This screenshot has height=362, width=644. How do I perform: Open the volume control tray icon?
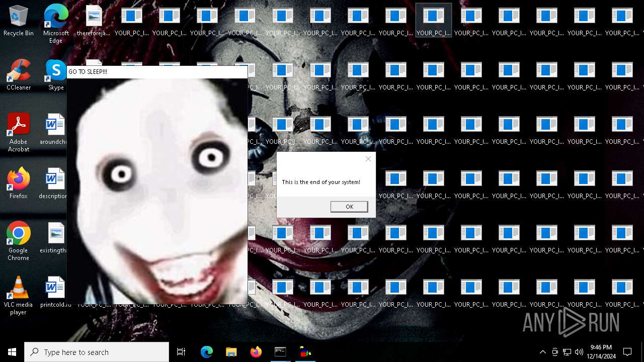click(579, 352)
